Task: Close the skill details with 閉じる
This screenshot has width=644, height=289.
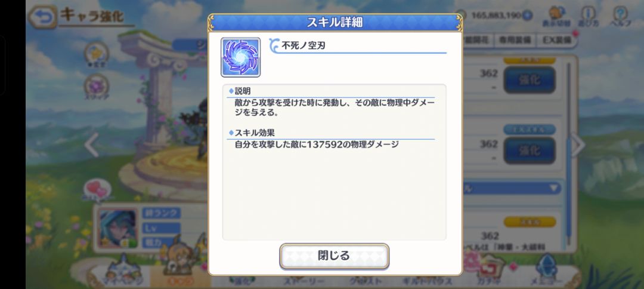Action: pos(334,256)
